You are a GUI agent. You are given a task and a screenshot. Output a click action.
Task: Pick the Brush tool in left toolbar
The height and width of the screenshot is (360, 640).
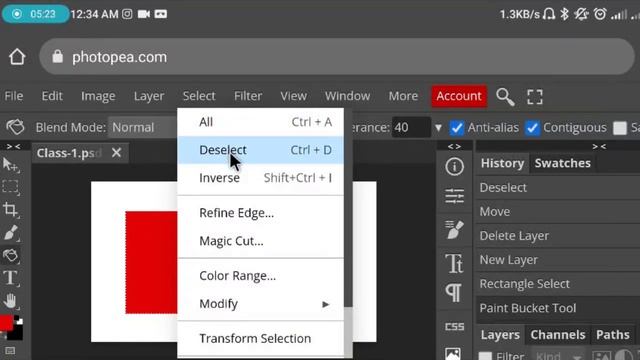click(x=10, y=233)
